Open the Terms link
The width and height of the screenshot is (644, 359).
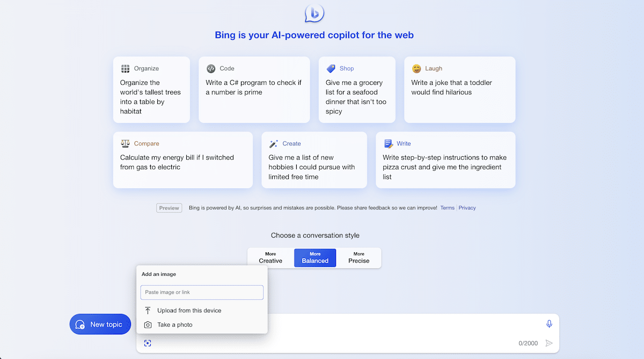448,208
